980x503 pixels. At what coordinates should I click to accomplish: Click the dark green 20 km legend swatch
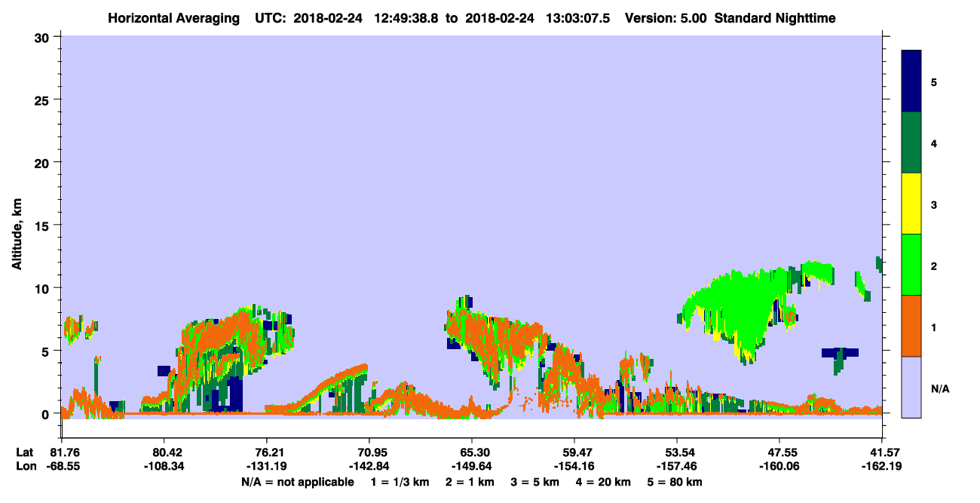pyautogui.click(x=911, y=143)
